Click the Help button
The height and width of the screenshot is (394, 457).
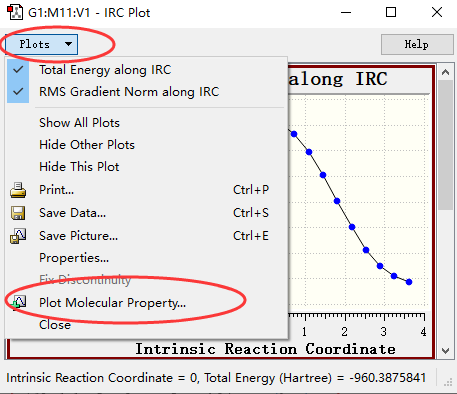coord(417,44)
